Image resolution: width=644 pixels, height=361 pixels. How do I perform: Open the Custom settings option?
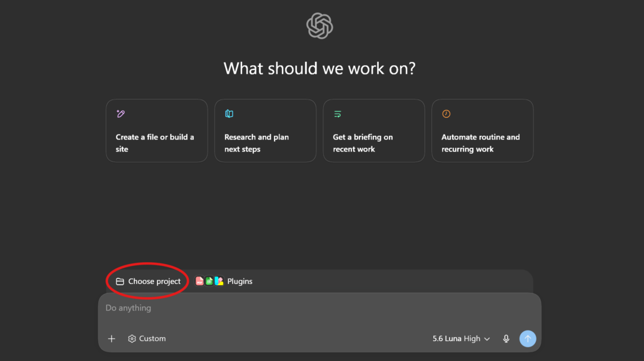pos(147,339)
